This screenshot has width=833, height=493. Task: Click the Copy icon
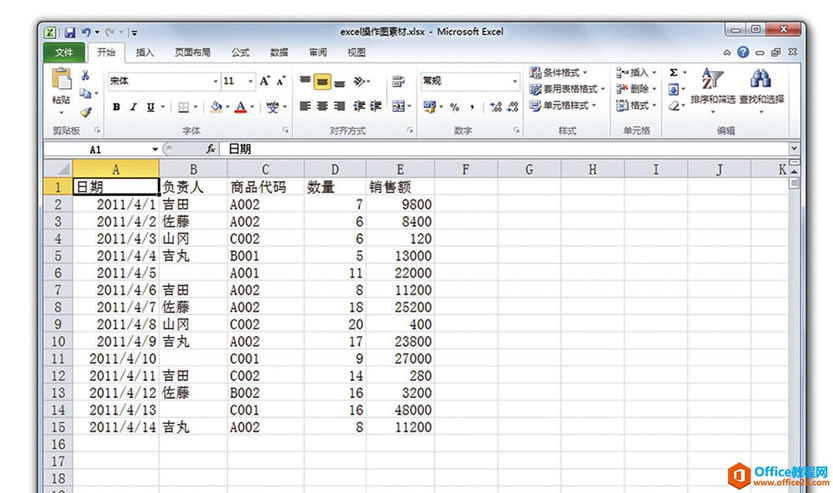[85, 94]
